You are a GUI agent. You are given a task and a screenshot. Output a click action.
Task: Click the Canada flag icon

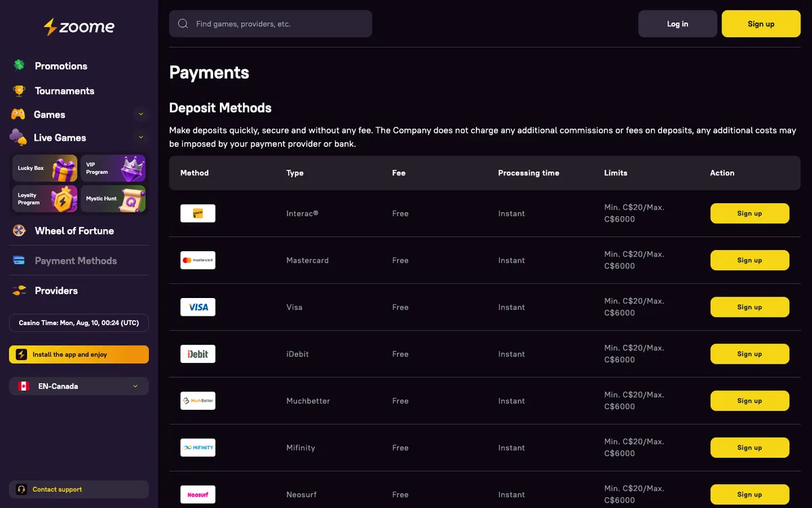24,386
